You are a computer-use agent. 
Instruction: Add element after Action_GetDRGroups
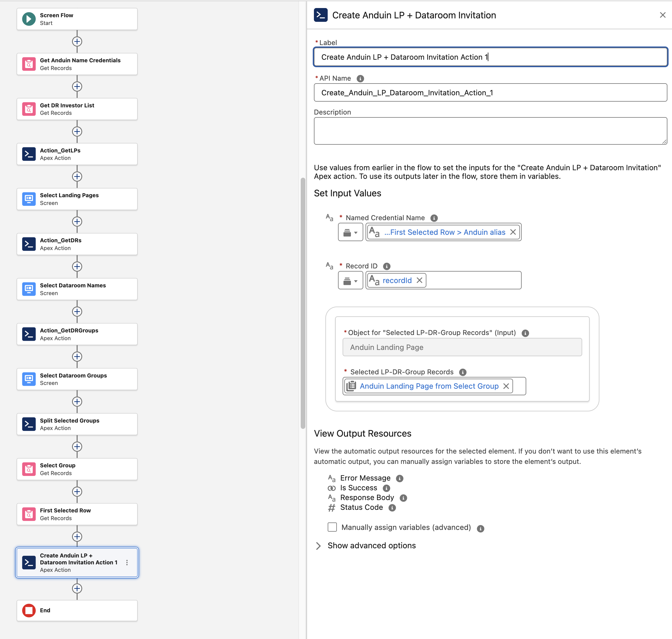[x=77, y=357]
